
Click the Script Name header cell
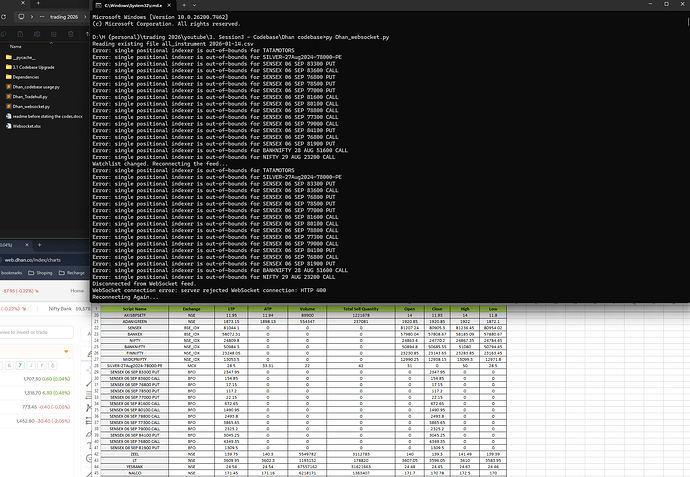pyautogui.click(x=134, y=309)
